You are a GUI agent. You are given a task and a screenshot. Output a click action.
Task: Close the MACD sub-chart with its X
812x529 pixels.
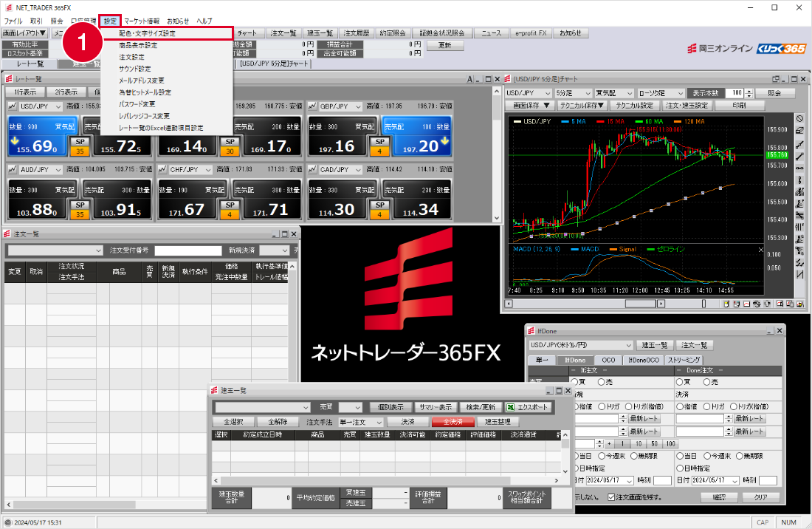(x=761, y=250)
